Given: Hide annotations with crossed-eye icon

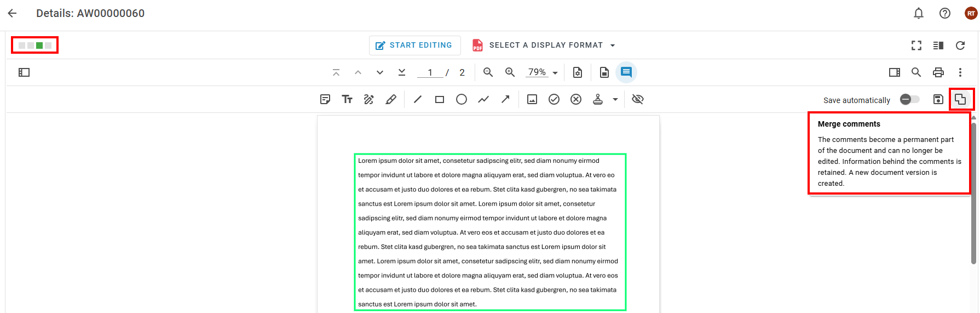Looking at the screenshot, I should 638,99.
